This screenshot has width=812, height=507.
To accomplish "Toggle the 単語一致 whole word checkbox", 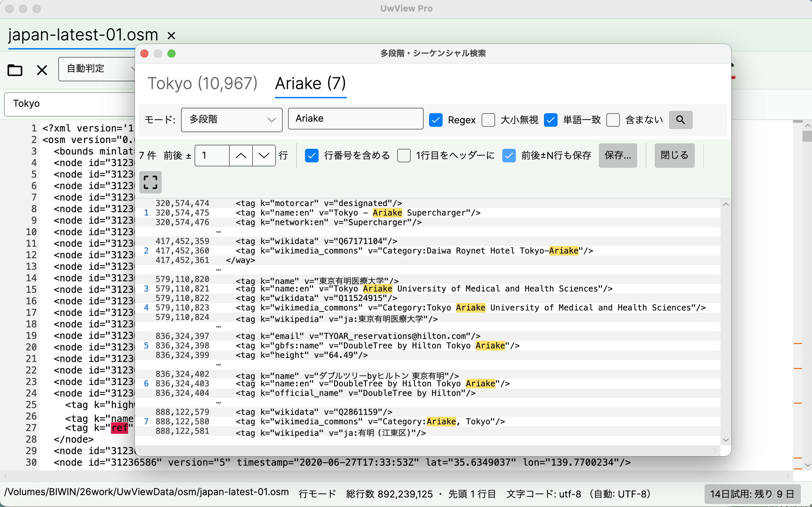I will [x=551, y=120].
